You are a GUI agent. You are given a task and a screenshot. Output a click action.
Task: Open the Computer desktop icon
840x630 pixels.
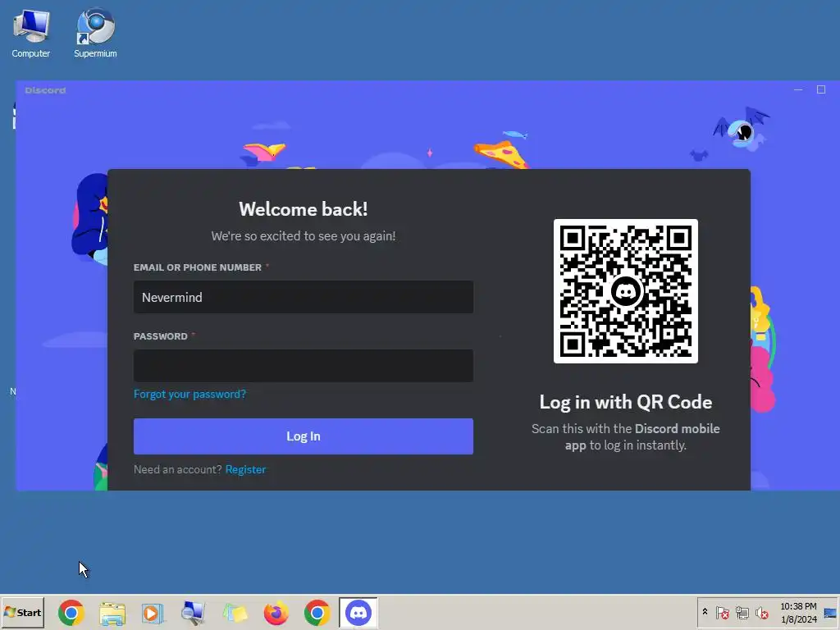click(x=31, y=33)
